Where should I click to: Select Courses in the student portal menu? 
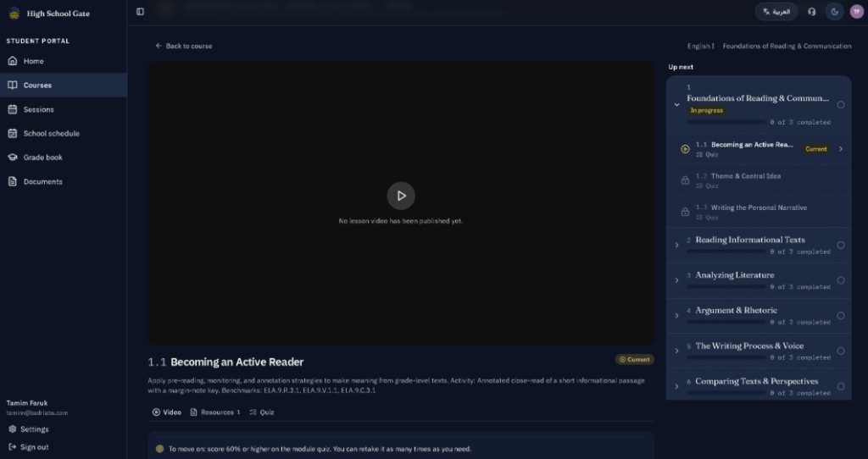[x=63, y=86]
